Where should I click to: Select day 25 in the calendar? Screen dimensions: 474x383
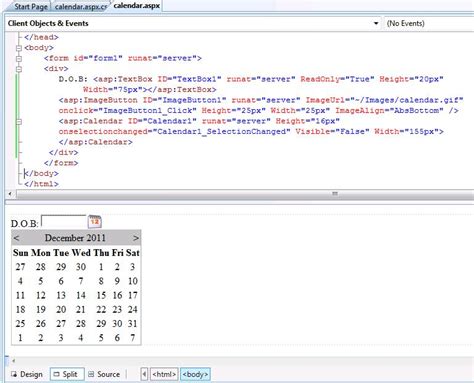[x=20, y=324]
